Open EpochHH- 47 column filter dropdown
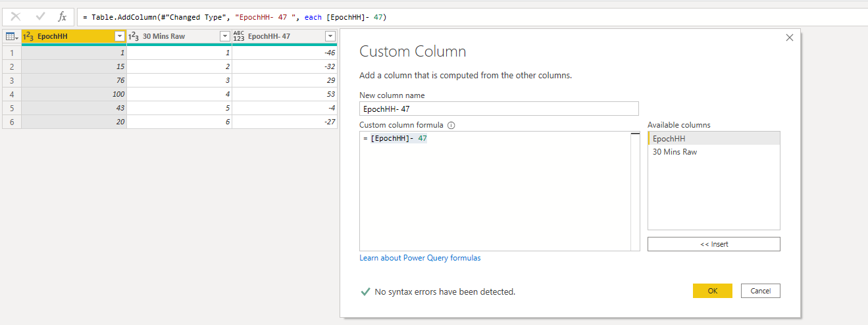The width and height of the screenshot is (868, 325). coord(330,36)
